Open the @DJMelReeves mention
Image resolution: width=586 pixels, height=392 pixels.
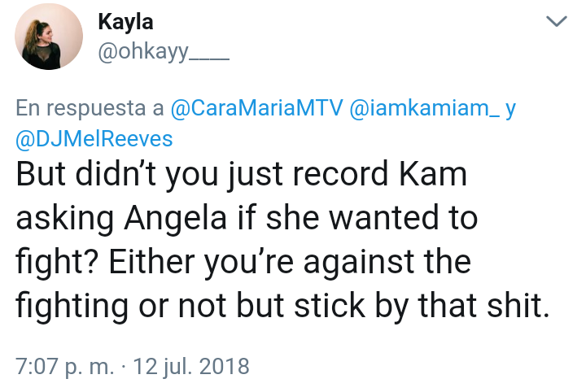click(94, 139)
